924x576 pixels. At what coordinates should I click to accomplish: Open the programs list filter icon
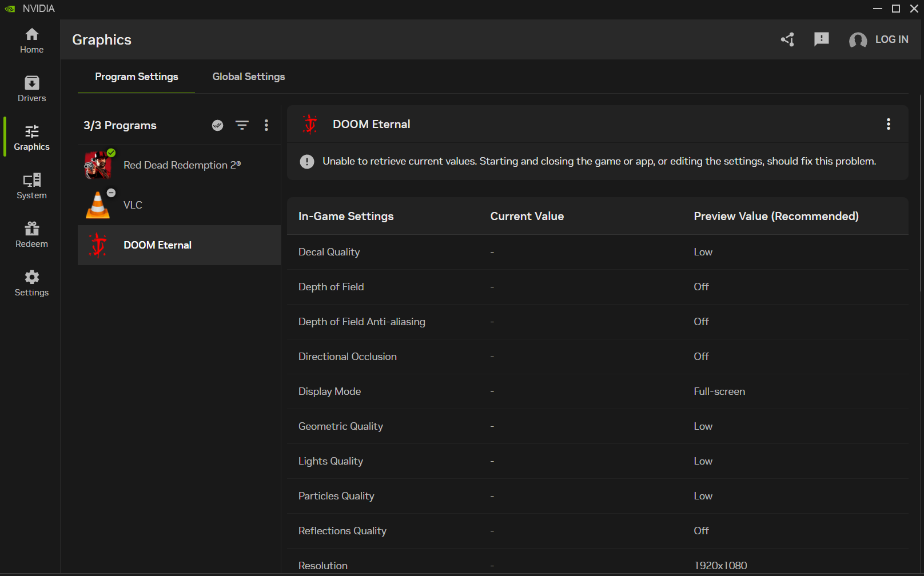[242, 125]
